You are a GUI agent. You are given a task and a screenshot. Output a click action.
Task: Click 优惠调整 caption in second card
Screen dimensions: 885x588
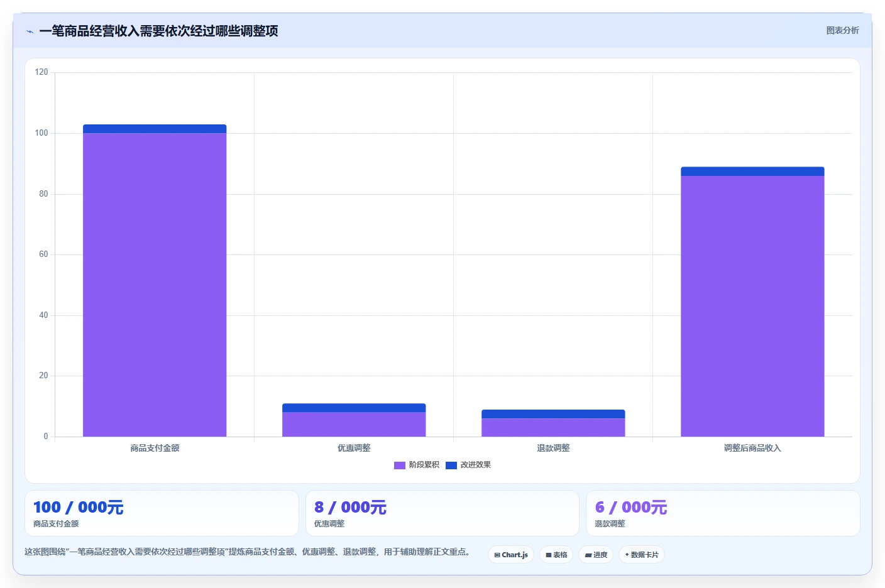(329, 524)
